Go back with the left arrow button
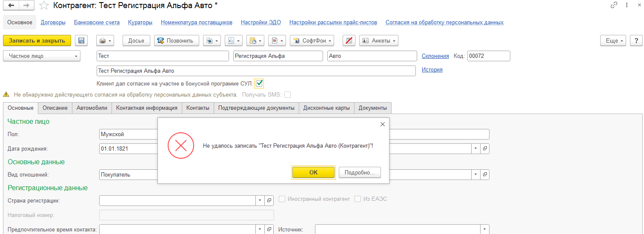The height and width of the screenshot is (234, 644). pos(11,6)
